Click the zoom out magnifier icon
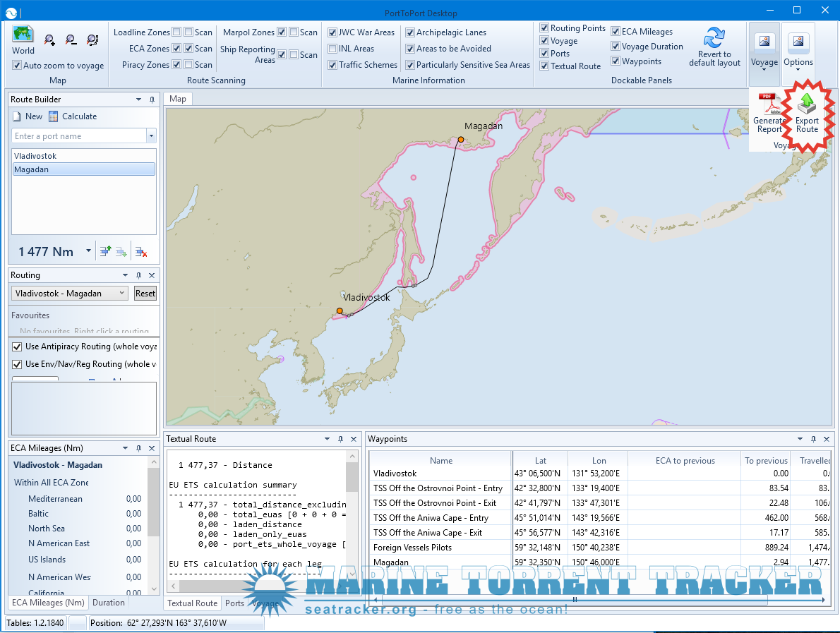 pyautogui.click(x=71, y=40)
